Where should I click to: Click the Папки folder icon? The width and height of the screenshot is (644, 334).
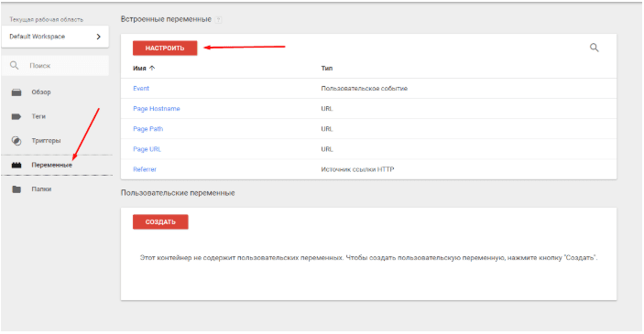(16, 189)
